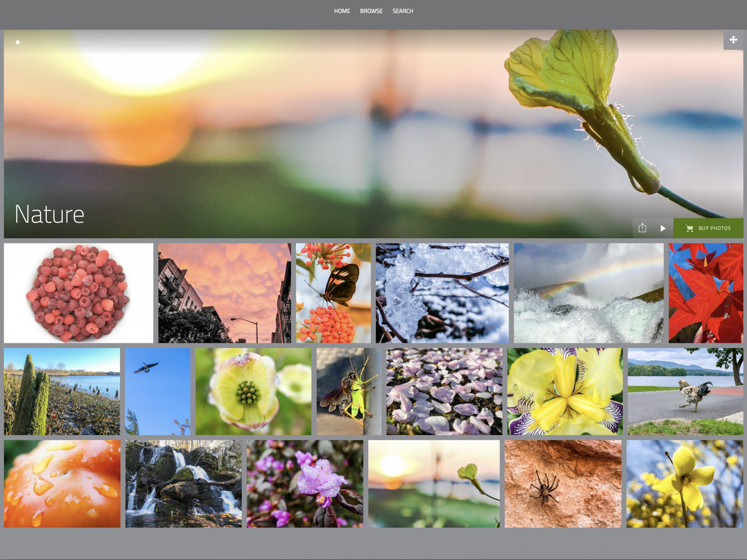Open the yellow iris flower photo
The height and width of the screenshot is (560, 747).
565,391
